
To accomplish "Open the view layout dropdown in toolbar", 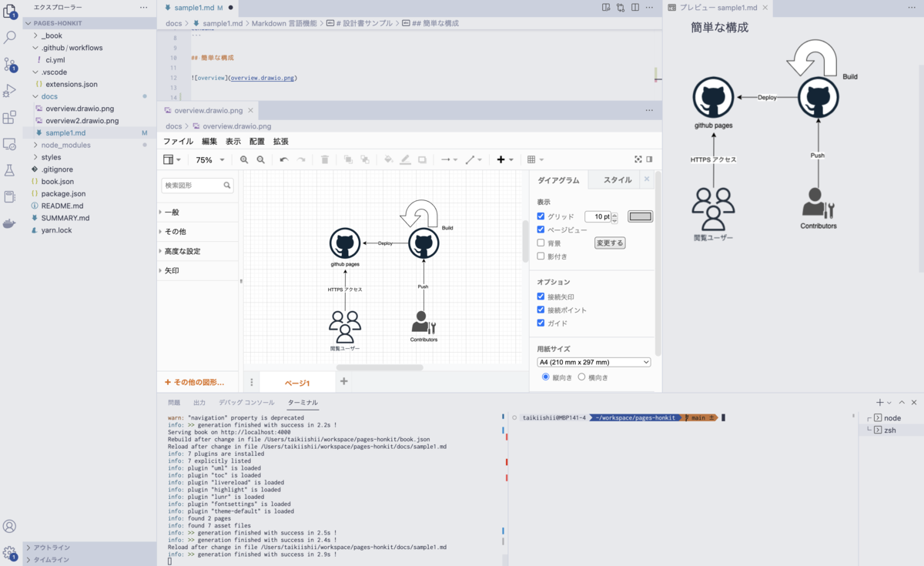I will 172,159.
